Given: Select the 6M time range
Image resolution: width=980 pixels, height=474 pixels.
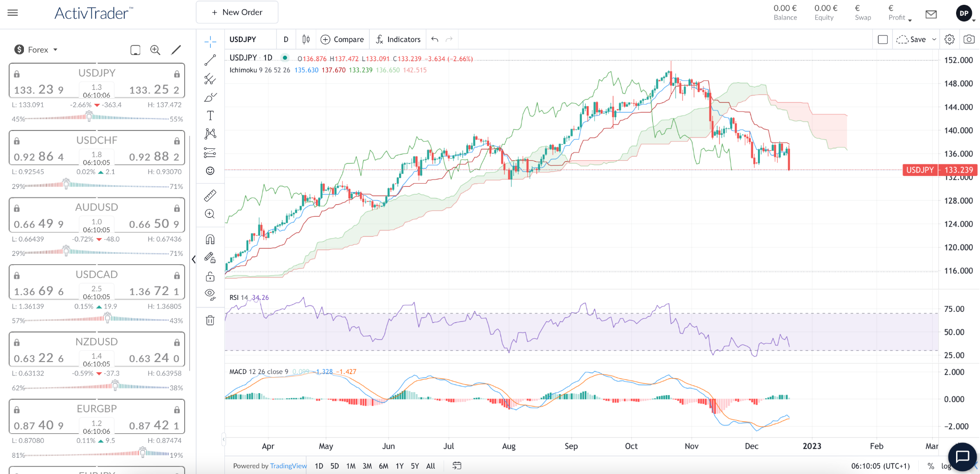Looking at the screenshot, I should coord(383,466).
